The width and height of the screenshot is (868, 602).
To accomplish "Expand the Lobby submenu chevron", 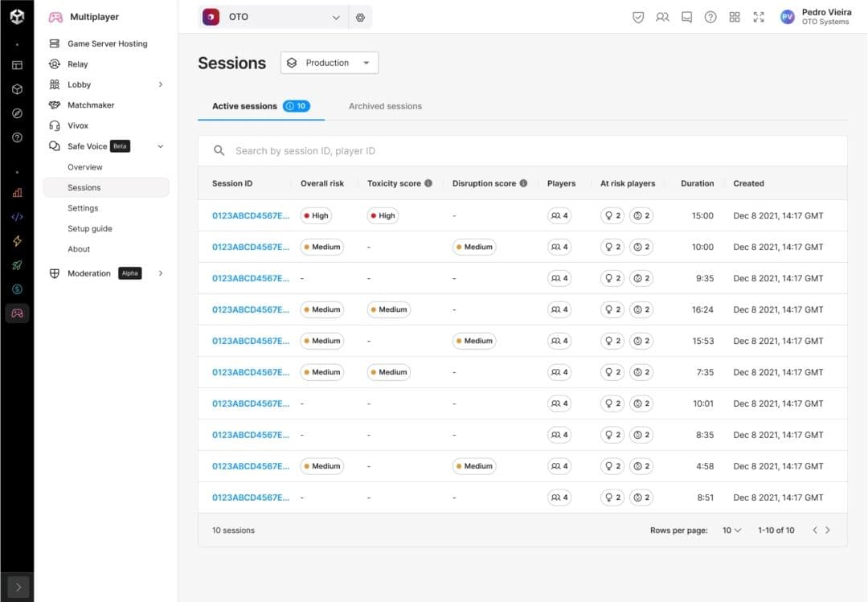I will coord(161,84).
